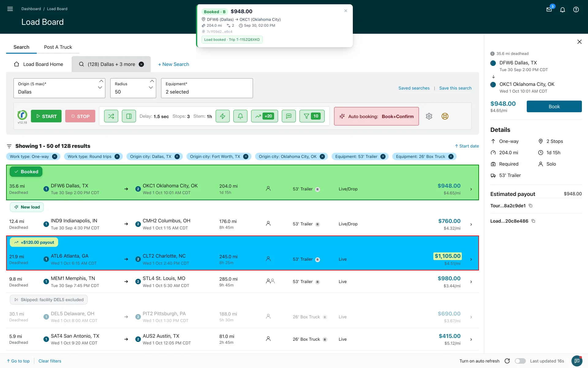The width and height of the screenshot is (588, 368).
Task: Toggle the alert bell in toolbar
Action: [240, 116]
